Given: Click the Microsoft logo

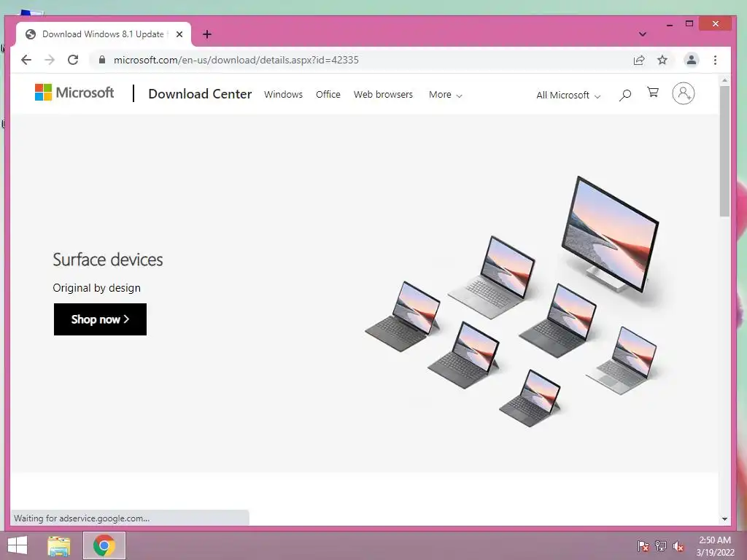Looking at the screenshot, I should click(x=74, y=93).
